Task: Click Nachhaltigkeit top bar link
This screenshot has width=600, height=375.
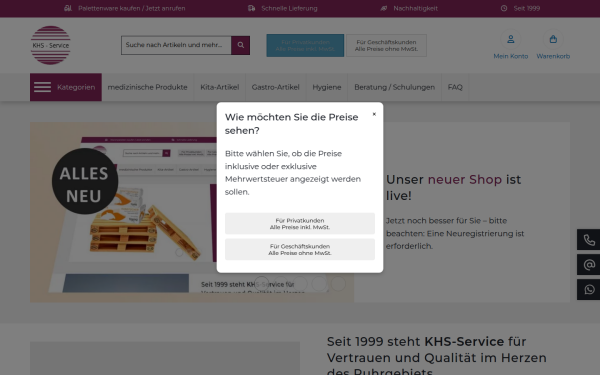Action: pyautogui.click(x=416, y=8)
